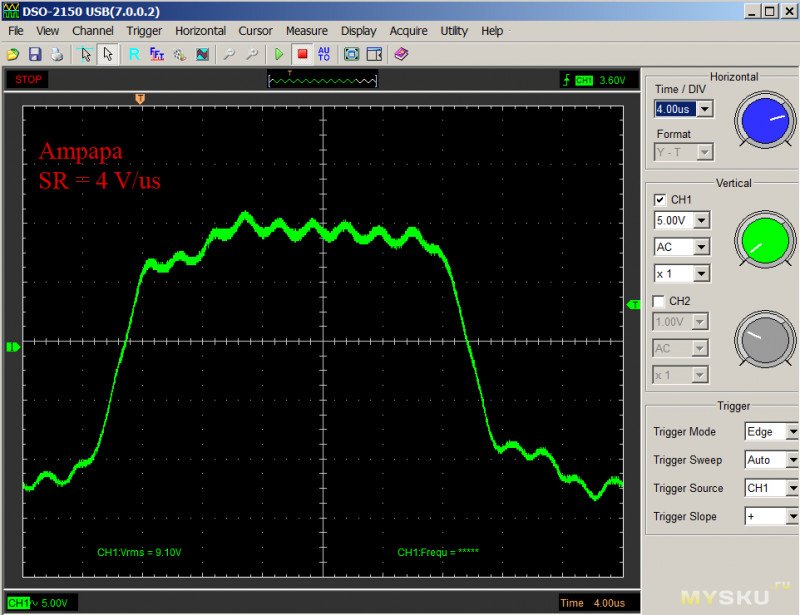The image size is (800, 615).
Task: Open the Acquire menu
Action: coord(408,31)
